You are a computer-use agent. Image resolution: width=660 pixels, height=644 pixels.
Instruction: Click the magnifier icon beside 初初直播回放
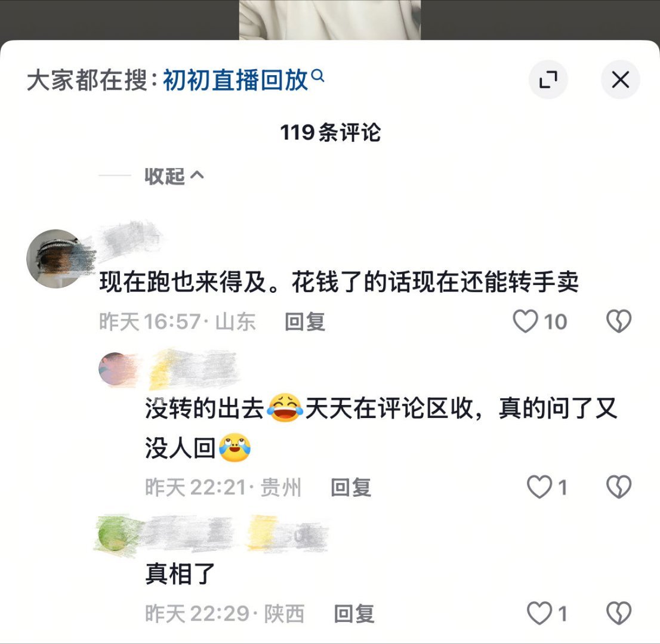coord(318,75)
